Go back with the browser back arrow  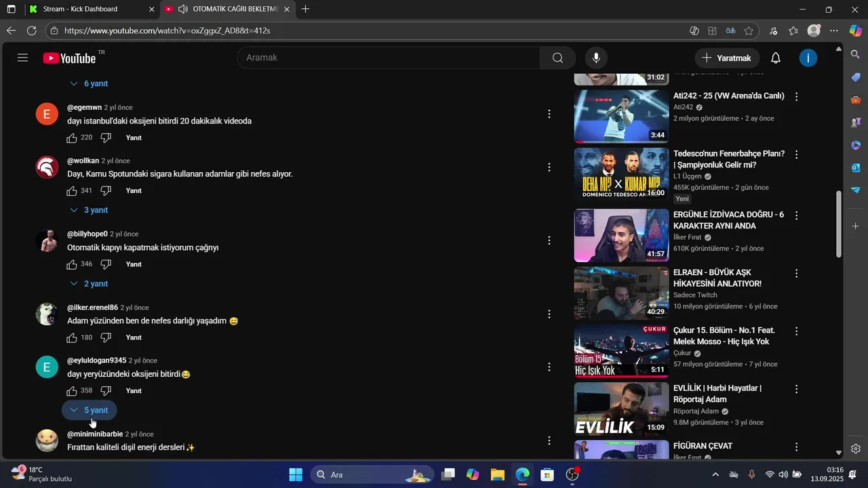11,30
